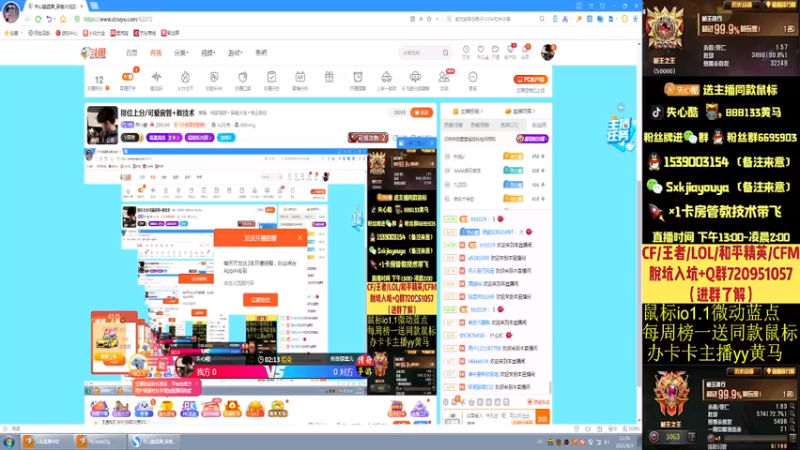Click the browser back arrow
The height and width of the screenshot is (450, 800).
pyautogui.click(x=28, y=19)
